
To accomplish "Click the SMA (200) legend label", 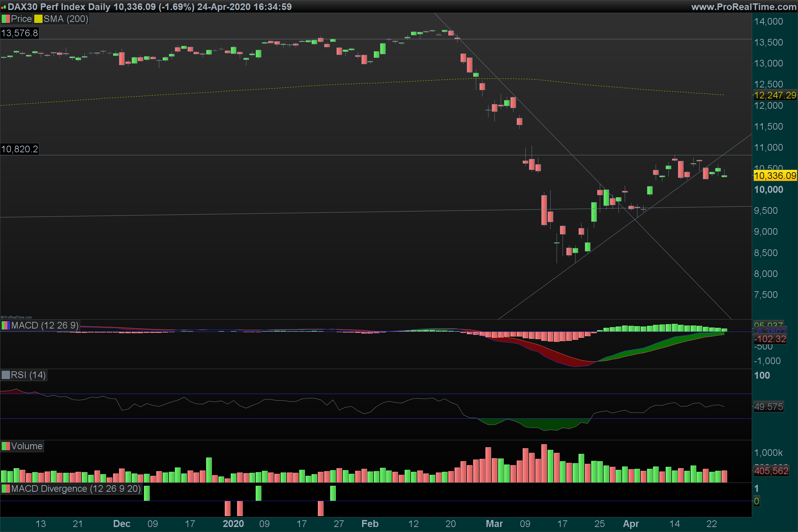I will pyautogui.click(x=66, y=19).
